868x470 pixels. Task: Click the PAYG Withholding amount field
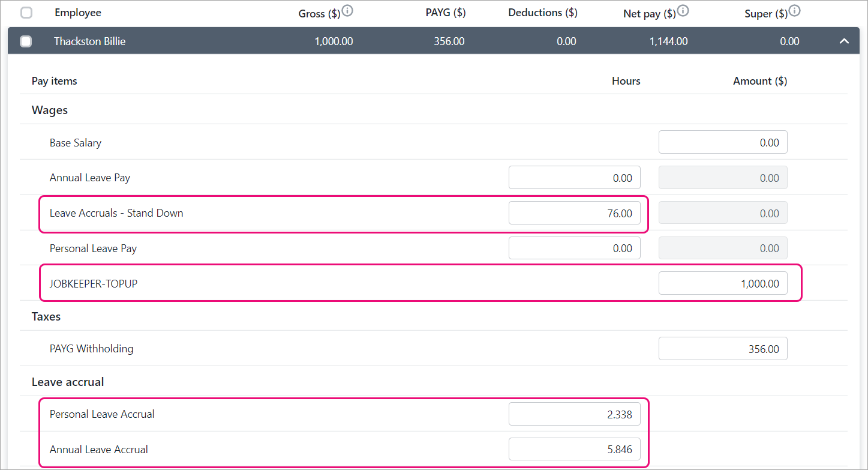(x=723, y=349)
